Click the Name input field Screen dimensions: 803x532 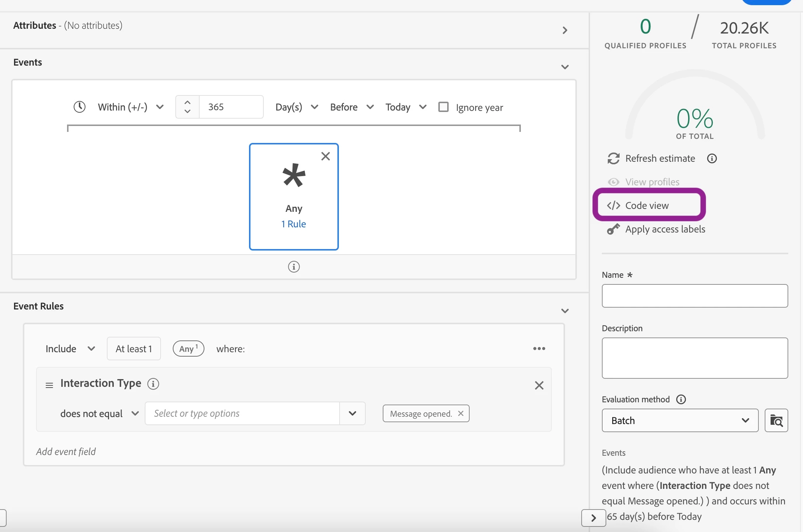[694, 296]
